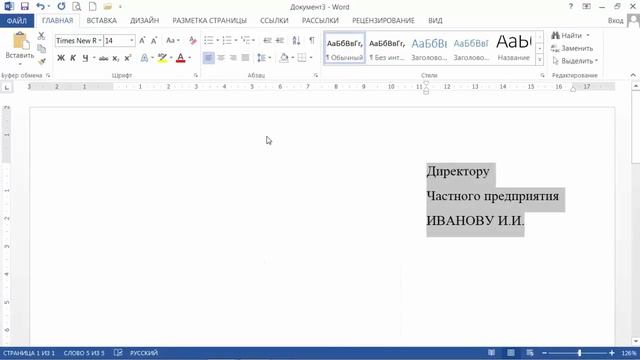The width and height of the screenshot is (640, 360).
Task: Click the Cut scissors icon
Action: point(41,36)
